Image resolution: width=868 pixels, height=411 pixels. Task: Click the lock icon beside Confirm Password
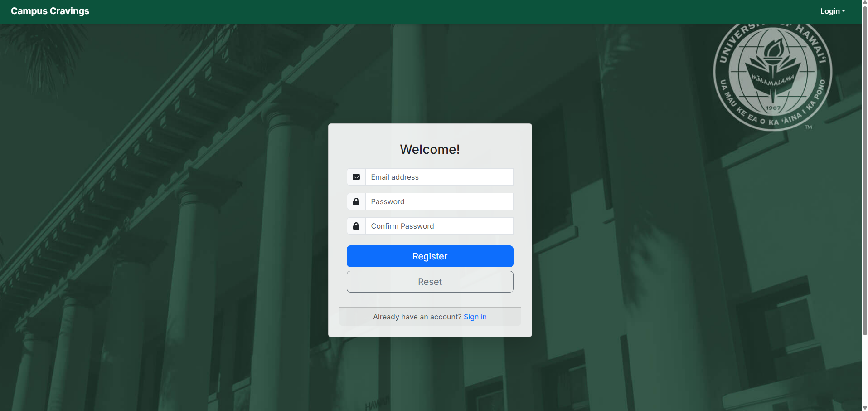tap(356, 226)
